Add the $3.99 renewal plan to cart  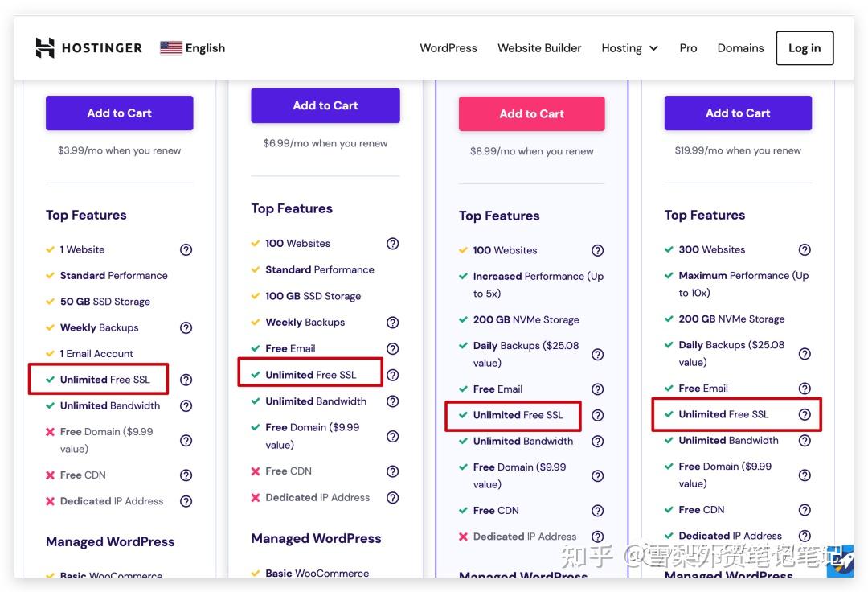tap(120, 113)
